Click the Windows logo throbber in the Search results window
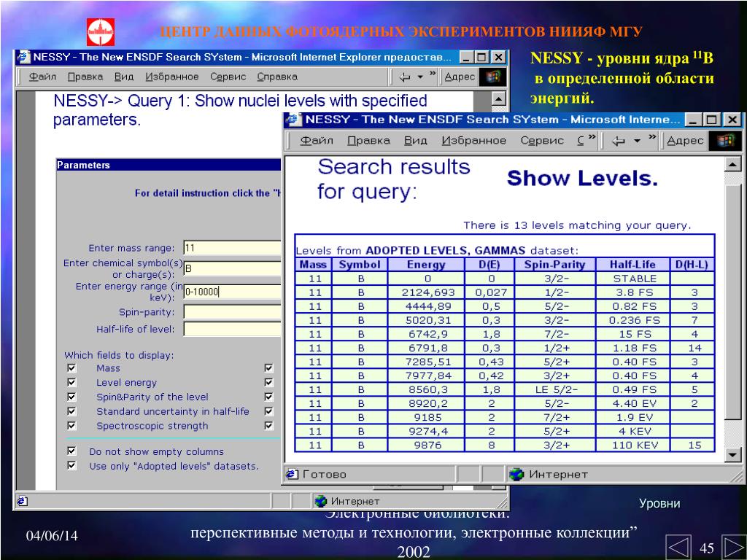Screen dimensions: 747x560 pyautogui.click(x=725, y=141)
